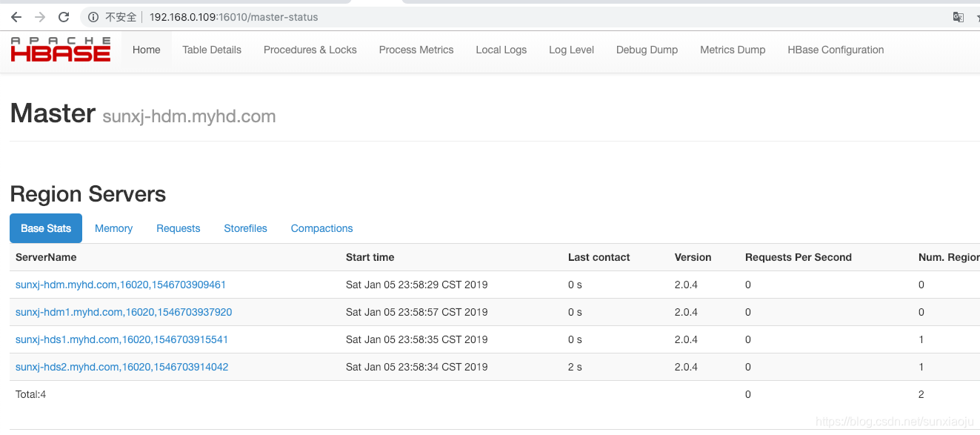The width and height of the screenshot is (980, 435).
Task: Click the '2 s' last contact cell
Action: [575, 367]
